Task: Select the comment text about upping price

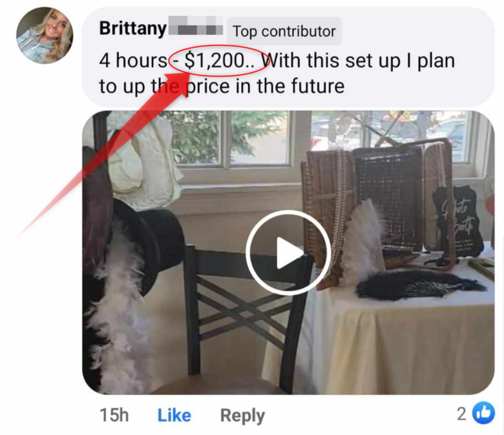Action: [277, 74]
